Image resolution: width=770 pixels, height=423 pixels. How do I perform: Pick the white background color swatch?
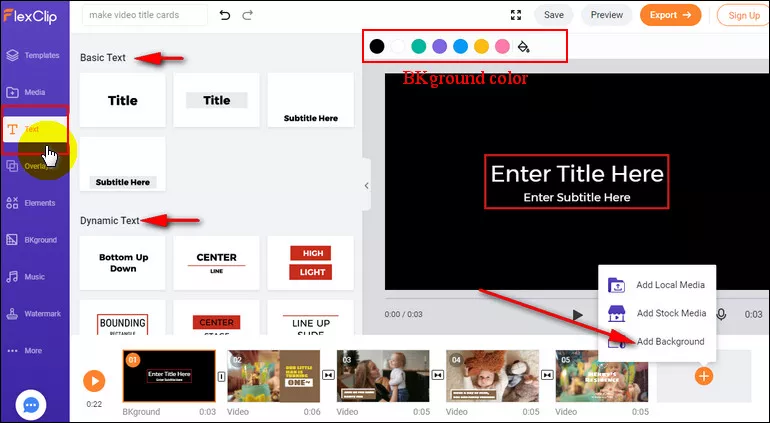pyautogui.click(x=398, y=47)
